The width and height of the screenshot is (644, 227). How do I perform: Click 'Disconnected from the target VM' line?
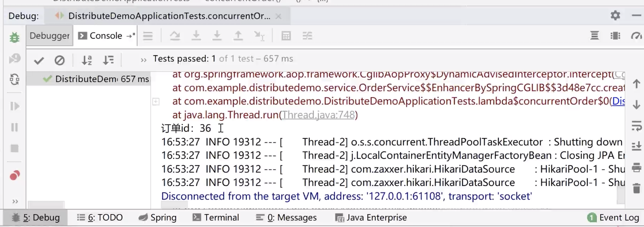[346, 196]
